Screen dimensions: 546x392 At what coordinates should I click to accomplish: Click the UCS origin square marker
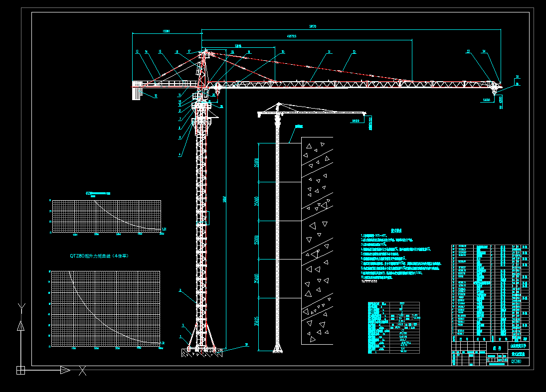(x=20, y=371)
